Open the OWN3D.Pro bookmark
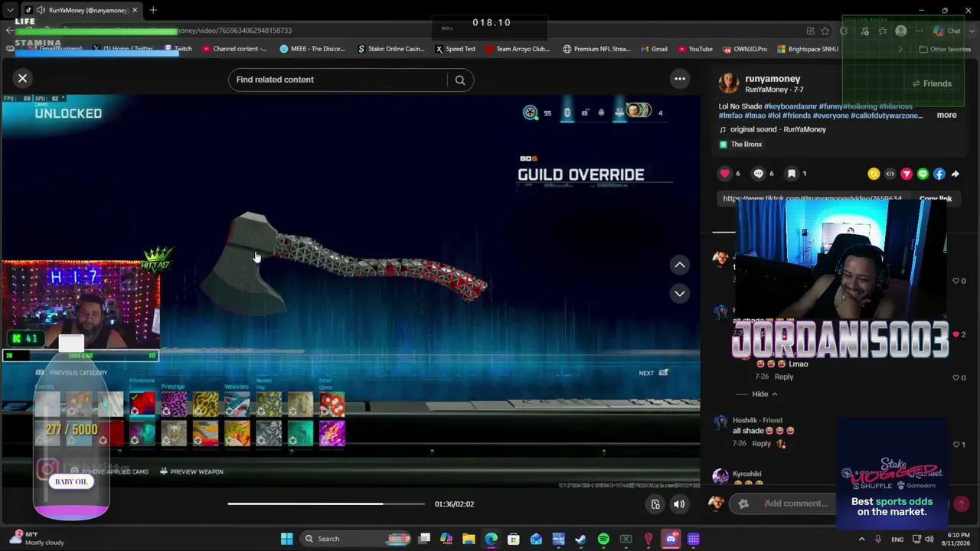This screenshot has height=551, width=980. pos(744,49)
